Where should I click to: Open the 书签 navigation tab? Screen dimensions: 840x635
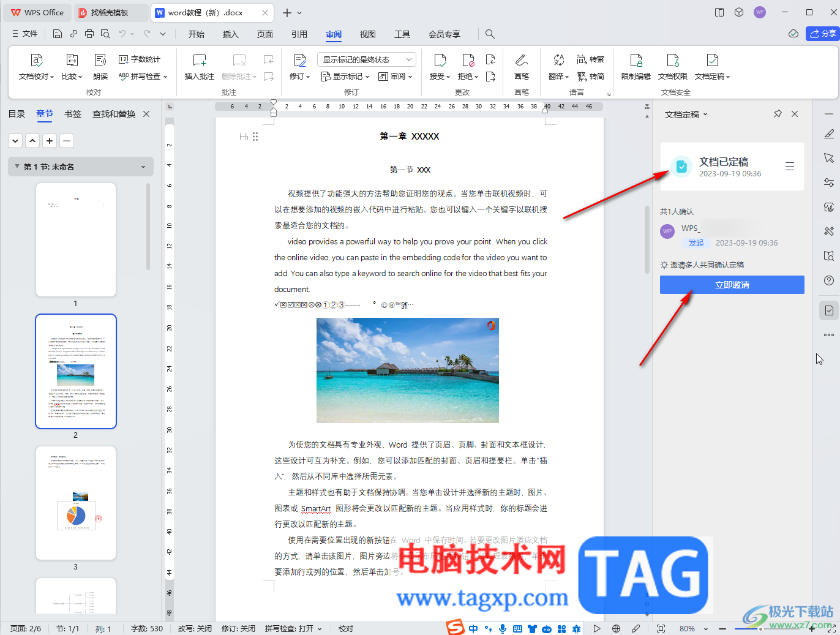[x=73, y=114]
